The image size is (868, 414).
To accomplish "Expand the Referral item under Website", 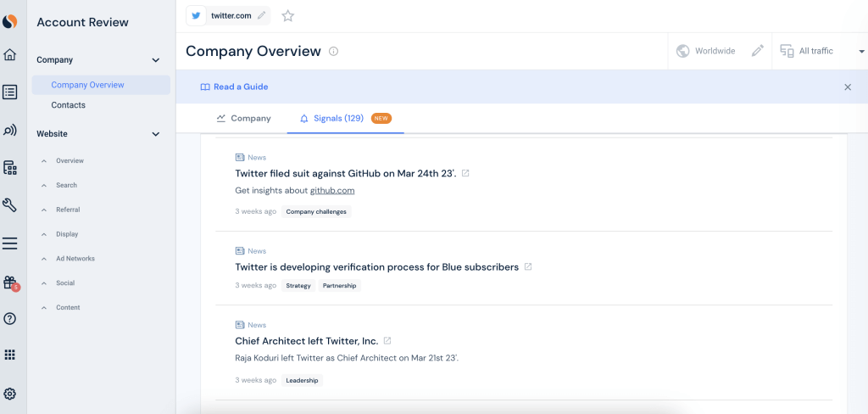I will coord(44,210).
